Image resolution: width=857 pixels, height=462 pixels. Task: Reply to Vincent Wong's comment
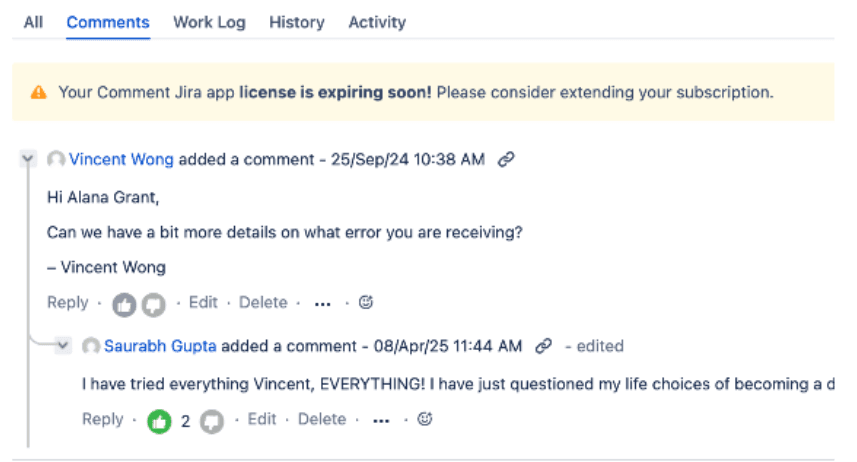pos(68,302)
